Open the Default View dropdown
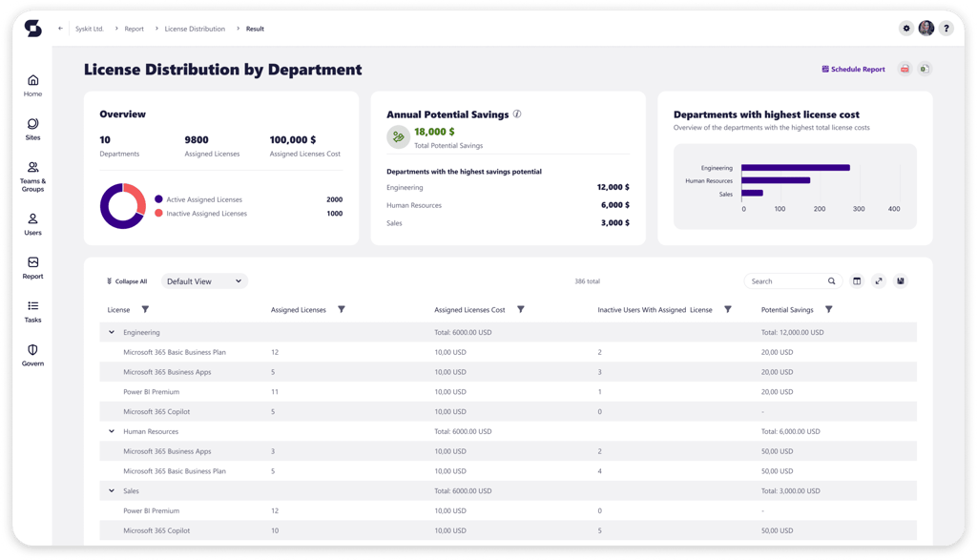Image resolution: width=977 pixels, height=560 pixels. tap(204, 281)
